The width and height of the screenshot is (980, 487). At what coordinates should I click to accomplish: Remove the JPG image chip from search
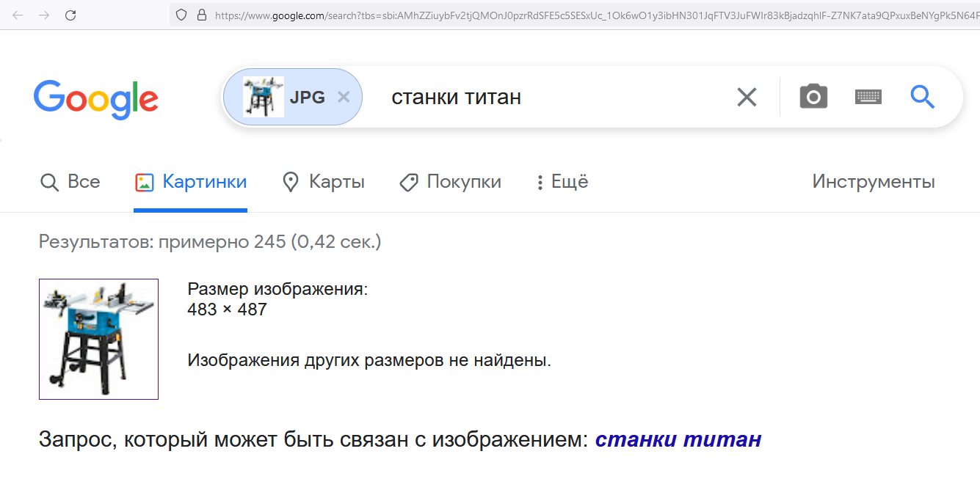343,97
